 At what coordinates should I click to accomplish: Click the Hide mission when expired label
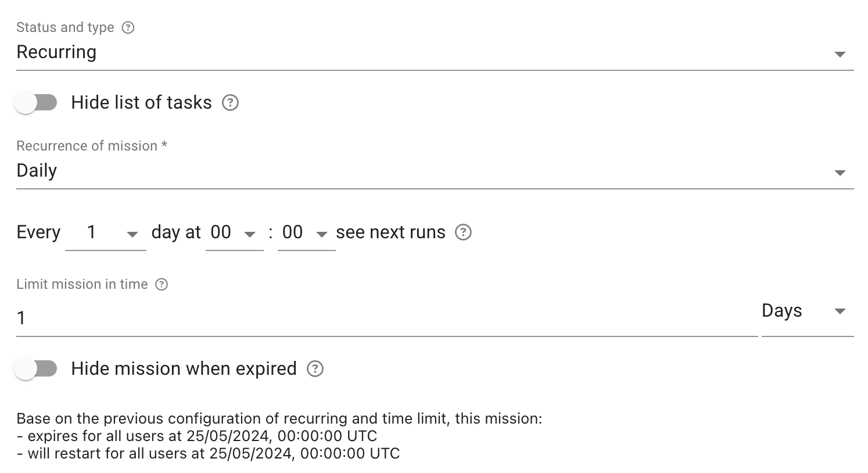coord(184,369)
